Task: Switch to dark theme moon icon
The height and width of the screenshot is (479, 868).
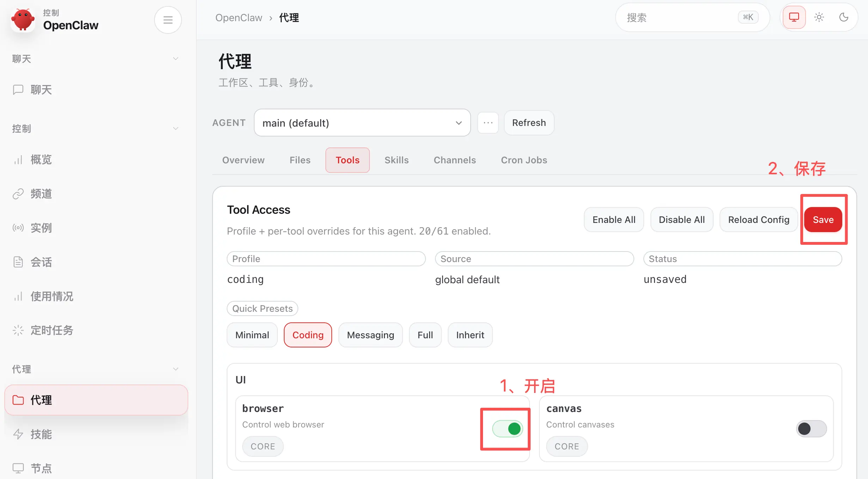Action: pos(844,17)
